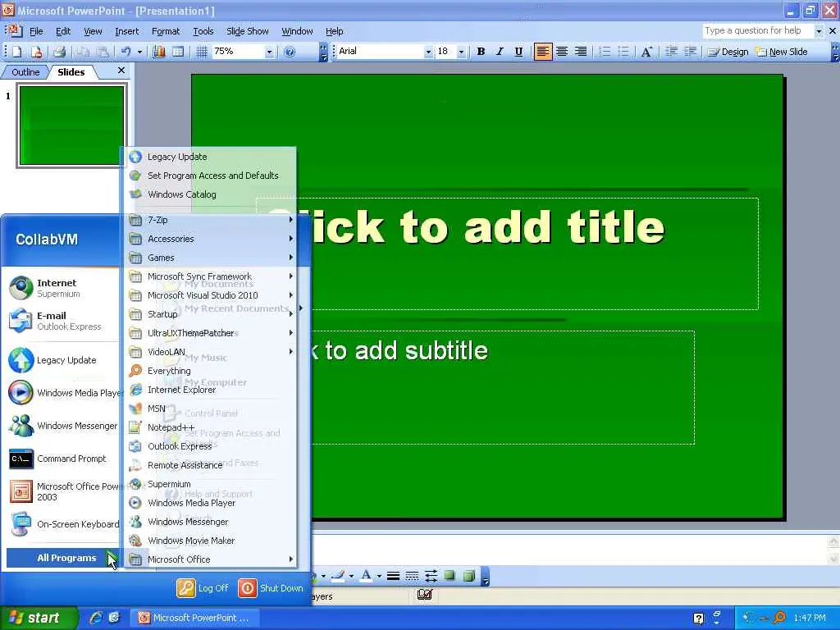The width and height of the screenshot is (840, 630).
Task: Switch to the Slides tab
Action: [71, 72]
